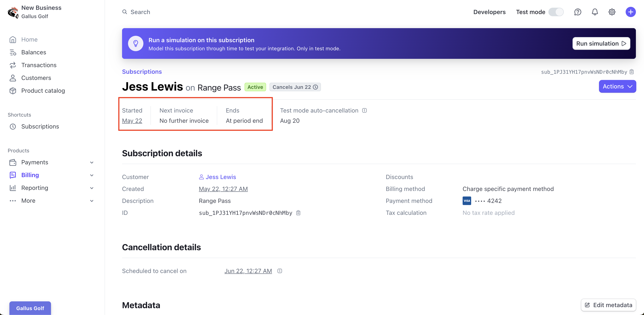Click the Payments wallet icon
Screen dimensions: 644x315
pos(13,162)
